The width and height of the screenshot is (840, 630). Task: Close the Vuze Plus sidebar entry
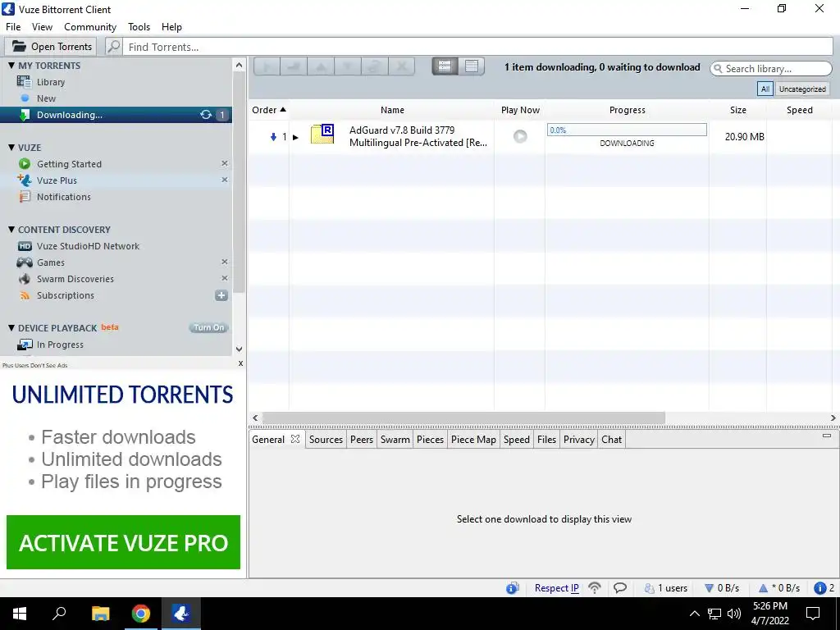point(225,180)
